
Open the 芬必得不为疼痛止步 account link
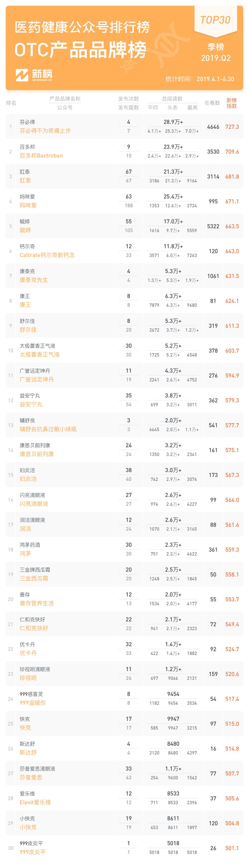[x=45, y=131]
